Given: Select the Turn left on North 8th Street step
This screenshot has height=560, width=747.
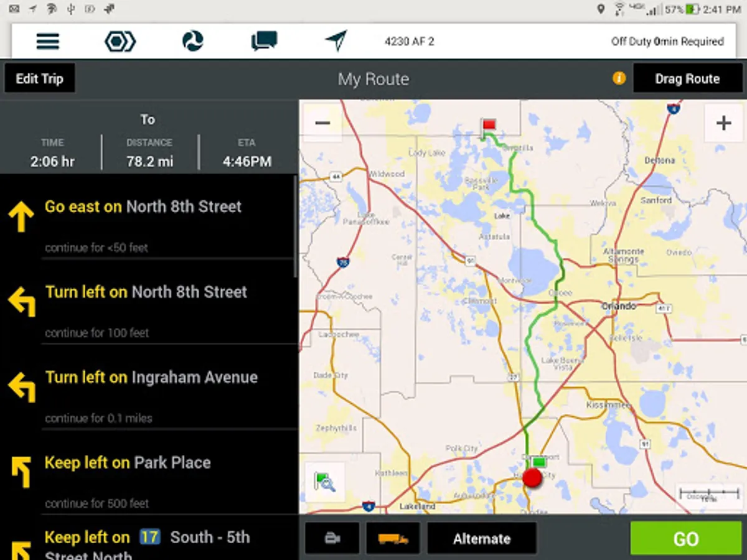Looking at the screenshot, I should (148, 301).
